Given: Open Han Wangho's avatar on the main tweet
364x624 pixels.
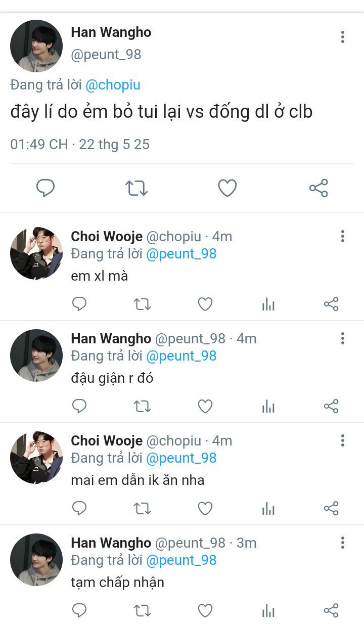Looking at the screenshot, I should click(36, 46).
